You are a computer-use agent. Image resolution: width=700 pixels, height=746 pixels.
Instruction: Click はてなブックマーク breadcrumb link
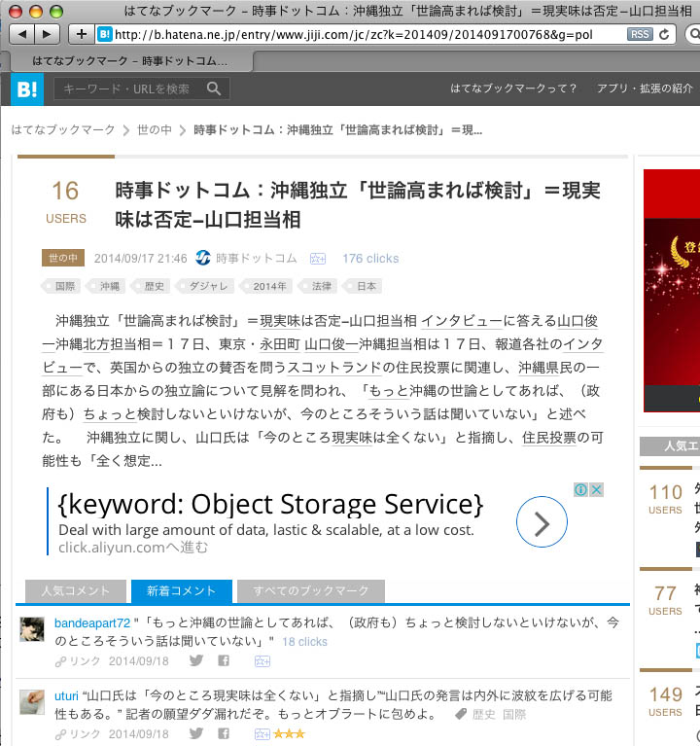[x=63, y=130]
